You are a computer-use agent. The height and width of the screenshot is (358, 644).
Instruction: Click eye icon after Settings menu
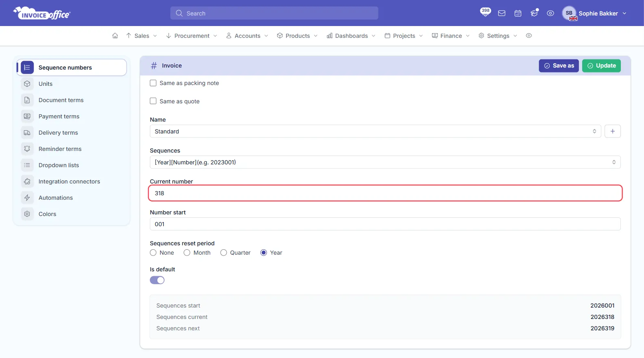[529, 36]
